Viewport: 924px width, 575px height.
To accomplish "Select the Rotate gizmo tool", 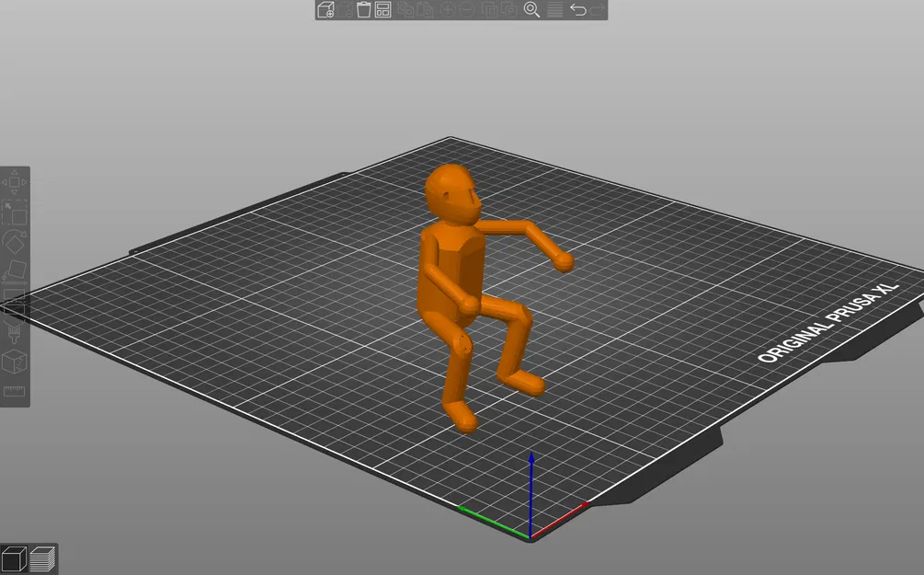I will tap(15, 242).
